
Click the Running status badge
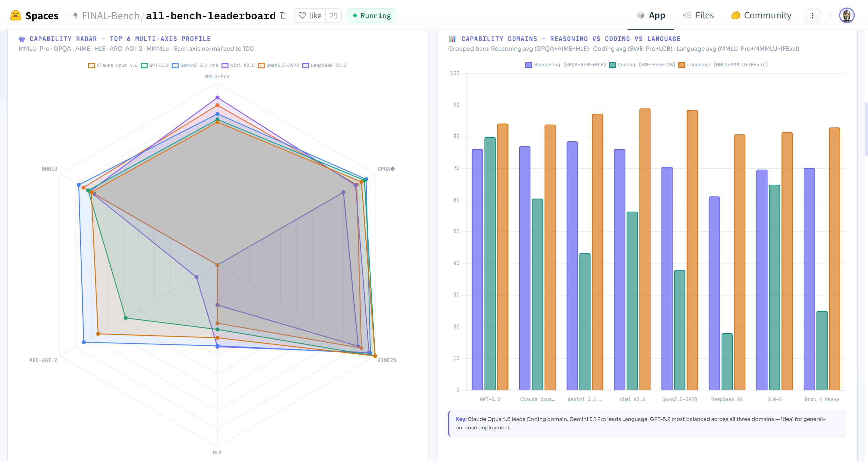pyautogui.click(x=371, y=15)
